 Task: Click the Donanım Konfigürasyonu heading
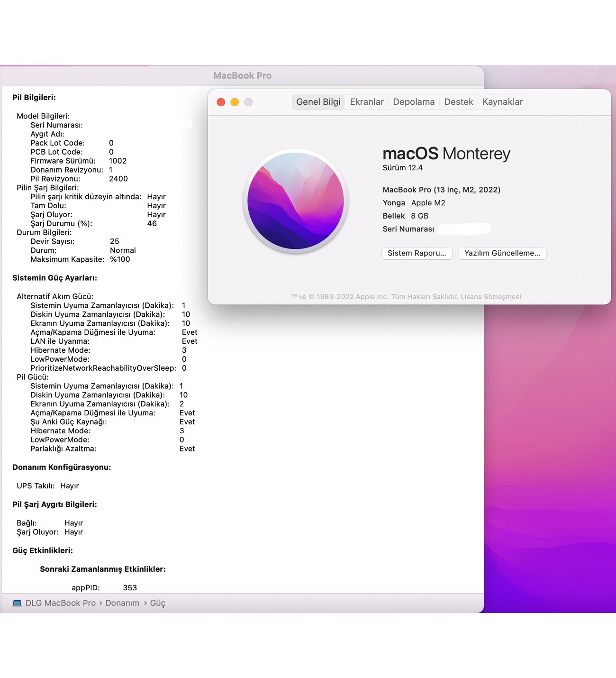62,467
